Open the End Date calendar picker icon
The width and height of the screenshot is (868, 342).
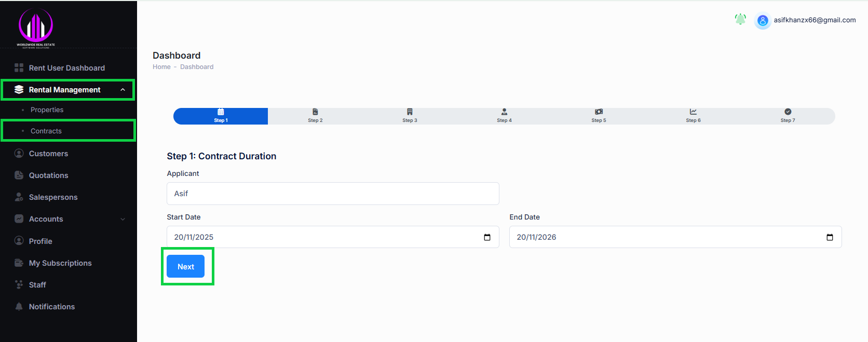830,237
